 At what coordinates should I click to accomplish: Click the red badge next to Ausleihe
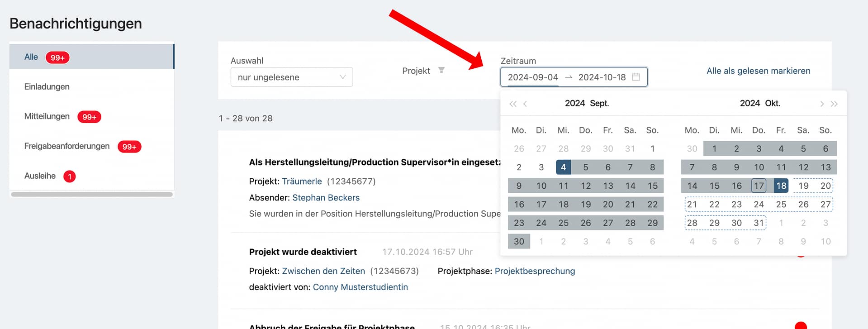click(70, 176)
